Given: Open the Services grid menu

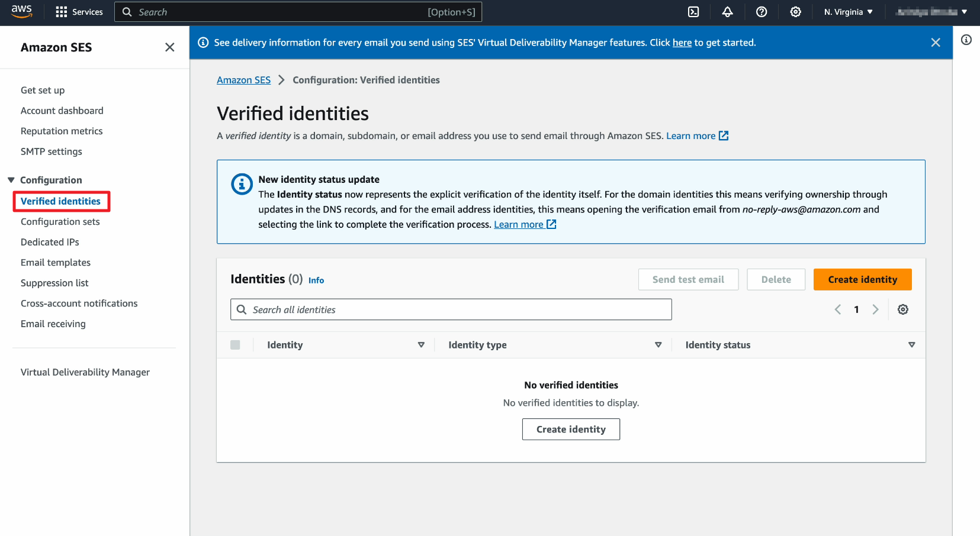Looking at the screenshot, I should coord(79,12).
